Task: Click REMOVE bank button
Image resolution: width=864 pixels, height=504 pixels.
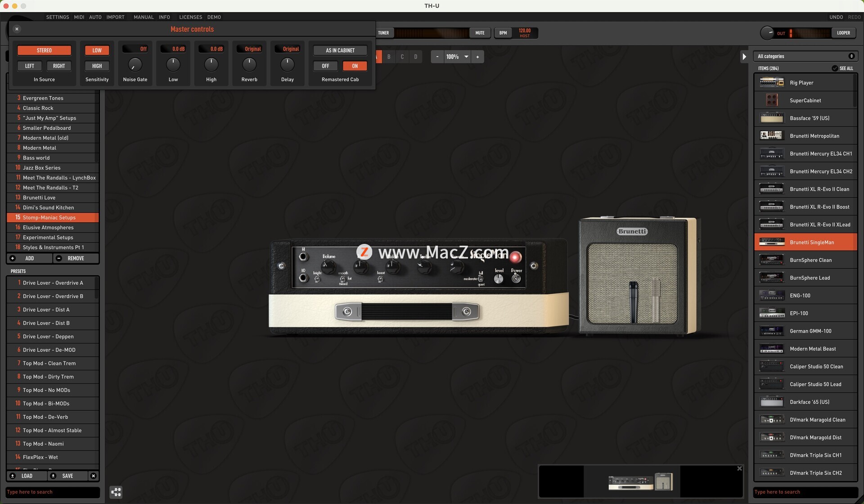Action: pyautogui.click(x=76, y=258)
